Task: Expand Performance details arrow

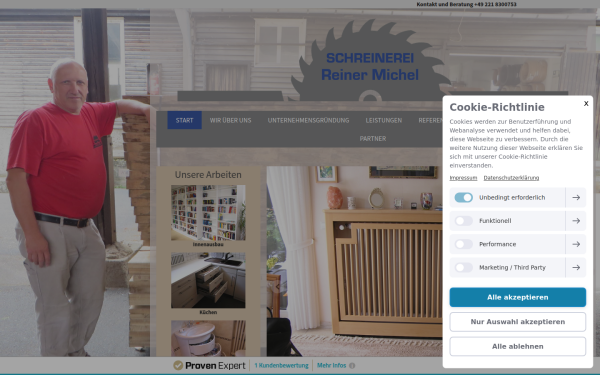Action: click(576, 244)
